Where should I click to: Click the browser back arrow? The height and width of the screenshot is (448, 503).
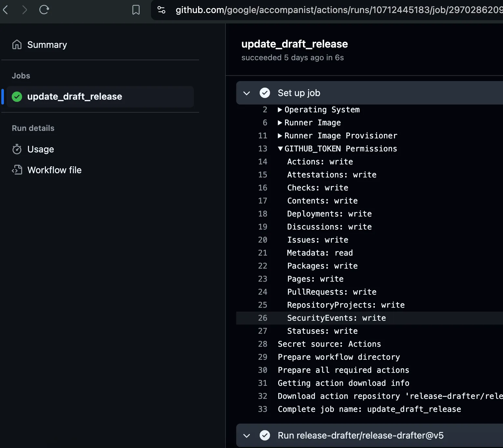[6, 10]
